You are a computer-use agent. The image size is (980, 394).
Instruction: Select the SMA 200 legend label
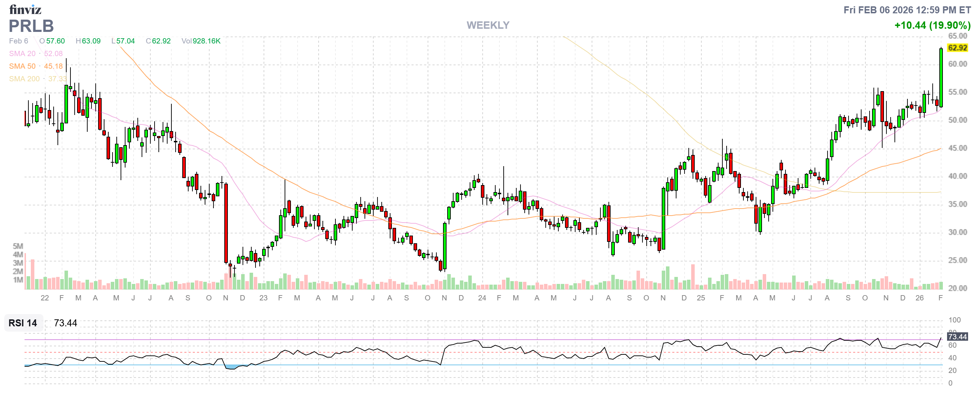coord(24,79)
